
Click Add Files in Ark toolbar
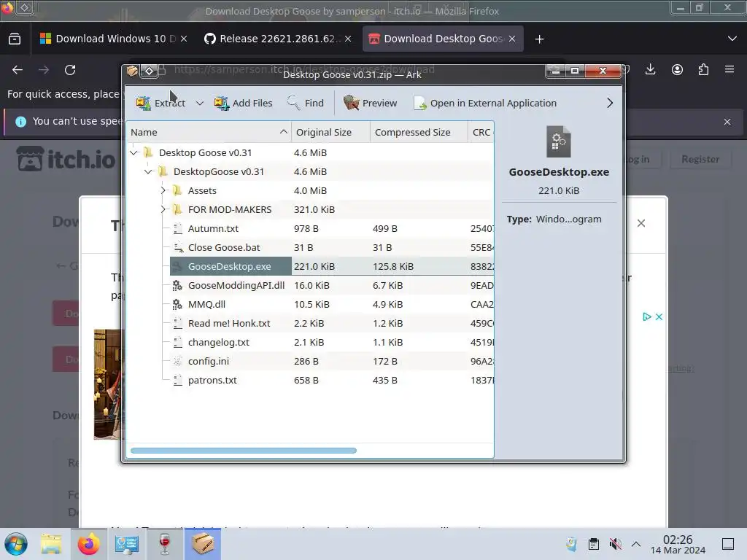coord(244,103)
